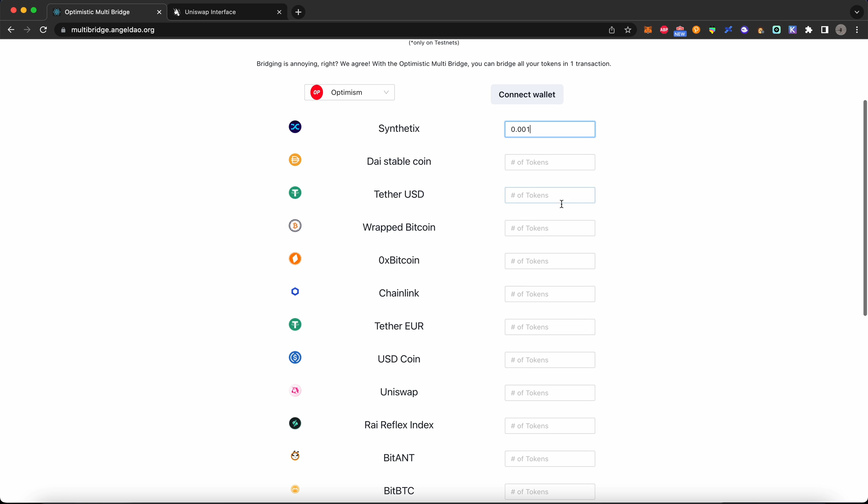Click the Rai Reflex Index label
The width and height of the screenshot is (868, 504).
click(x=399, y=425)
